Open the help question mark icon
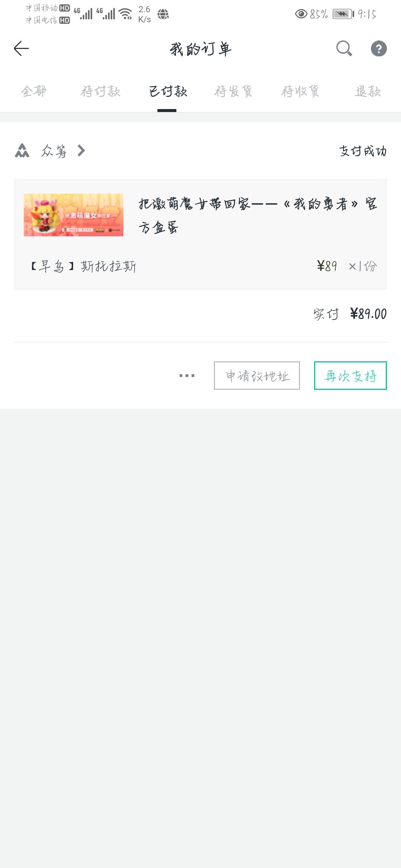This screenshot has width=401, height=868. point(379,49)
